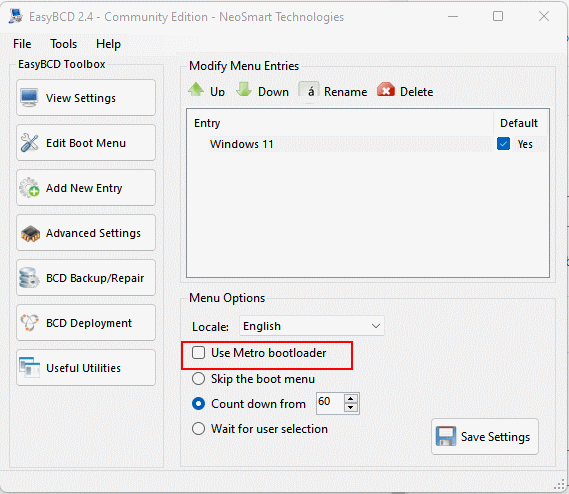569x494 pixels.
Task: Increase the countdown value with up arrow
Action: [x=351, y=399]
